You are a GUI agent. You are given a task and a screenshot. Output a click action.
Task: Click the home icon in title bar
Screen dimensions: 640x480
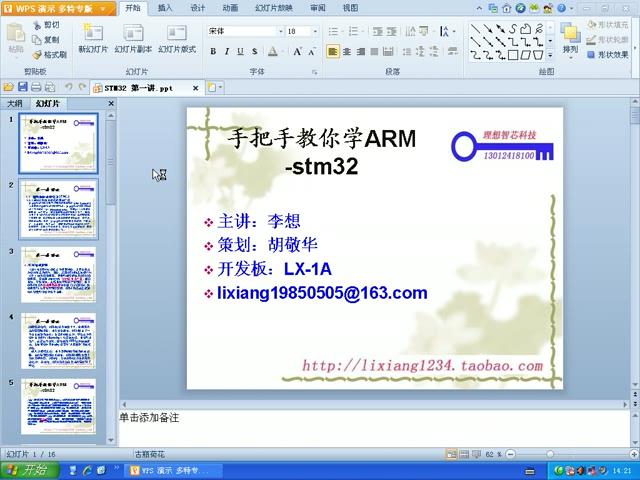click(x=507, y=8)
